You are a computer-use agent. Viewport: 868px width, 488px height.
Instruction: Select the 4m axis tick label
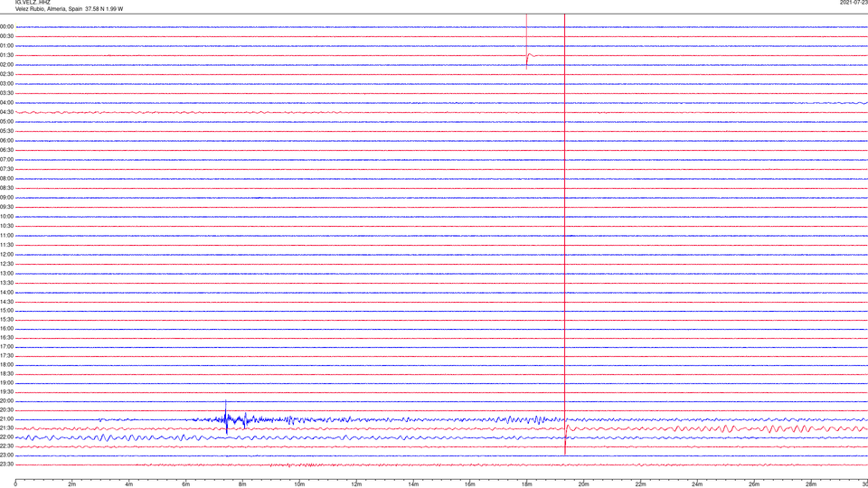pyautogui.click(x=129, y=484)
